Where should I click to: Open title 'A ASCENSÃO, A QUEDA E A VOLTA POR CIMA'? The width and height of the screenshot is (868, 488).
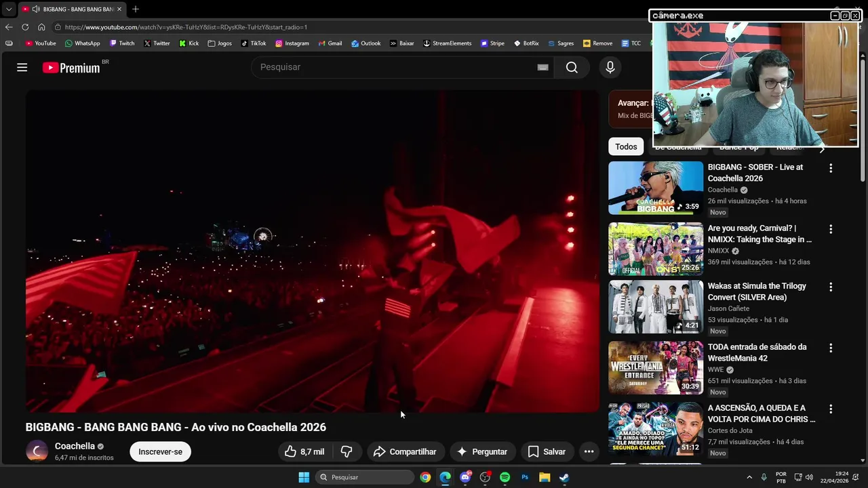761,413
